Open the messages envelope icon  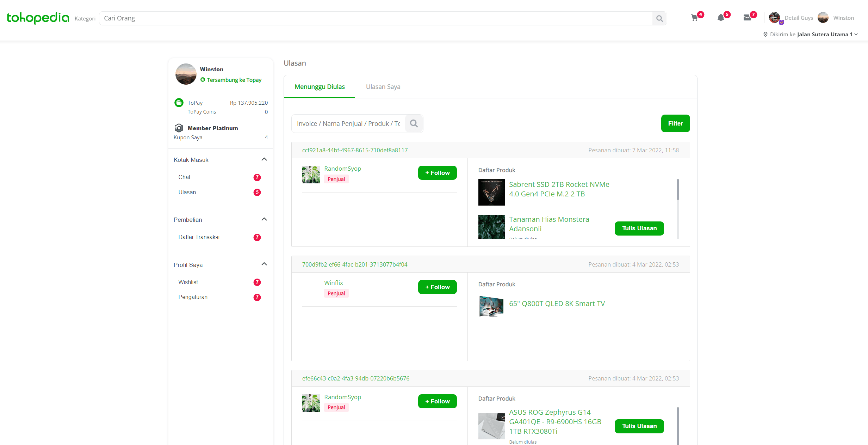(x=748, y=17)
